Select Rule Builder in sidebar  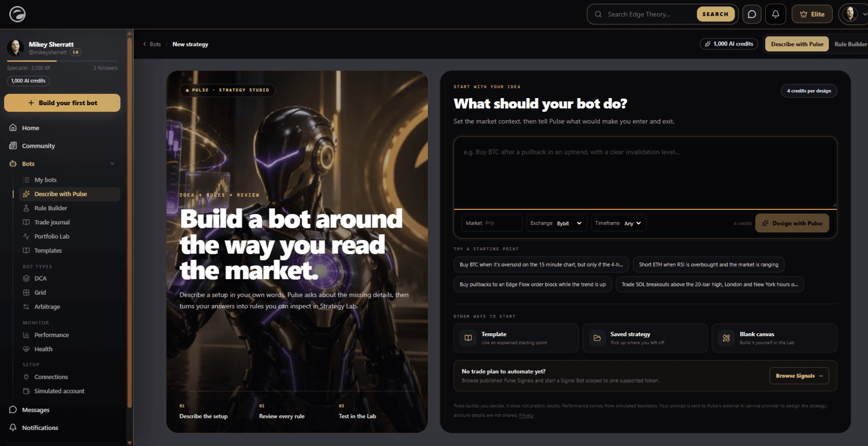tap(51, 208)
